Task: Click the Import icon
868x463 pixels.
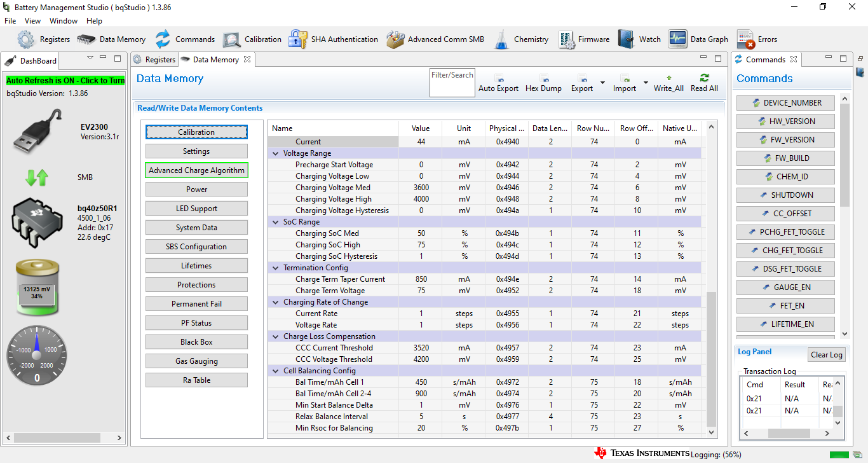Action: (624, 78)
